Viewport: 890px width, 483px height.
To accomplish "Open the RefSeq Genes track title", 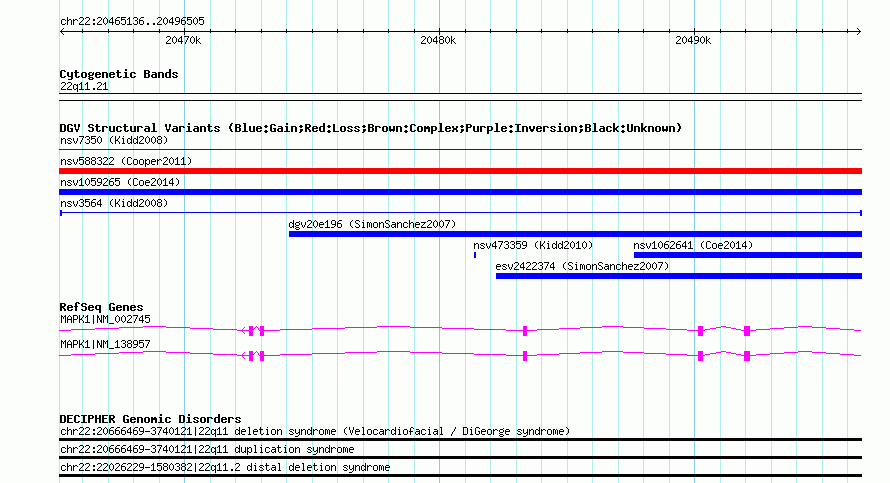I will [x=102, y=307].
